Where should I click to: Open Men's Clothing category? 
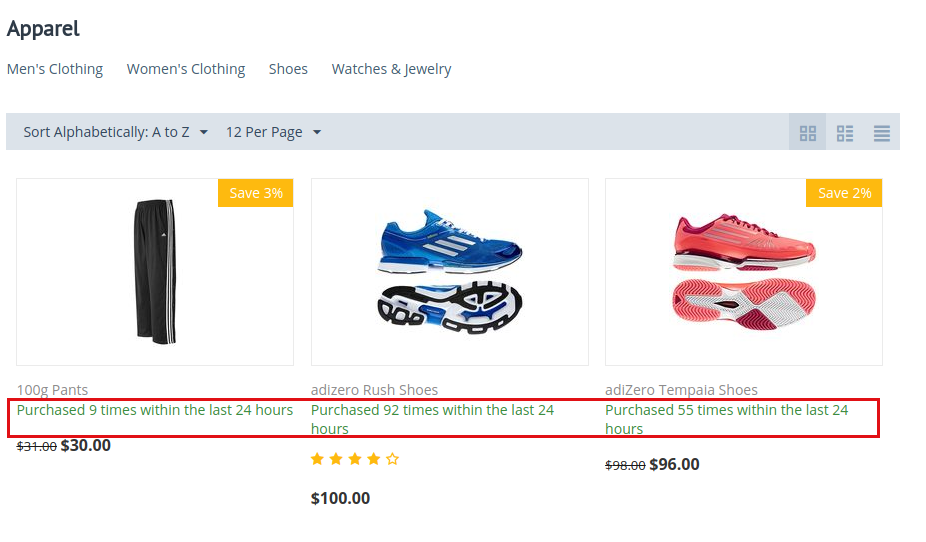(x=55, y=69)
